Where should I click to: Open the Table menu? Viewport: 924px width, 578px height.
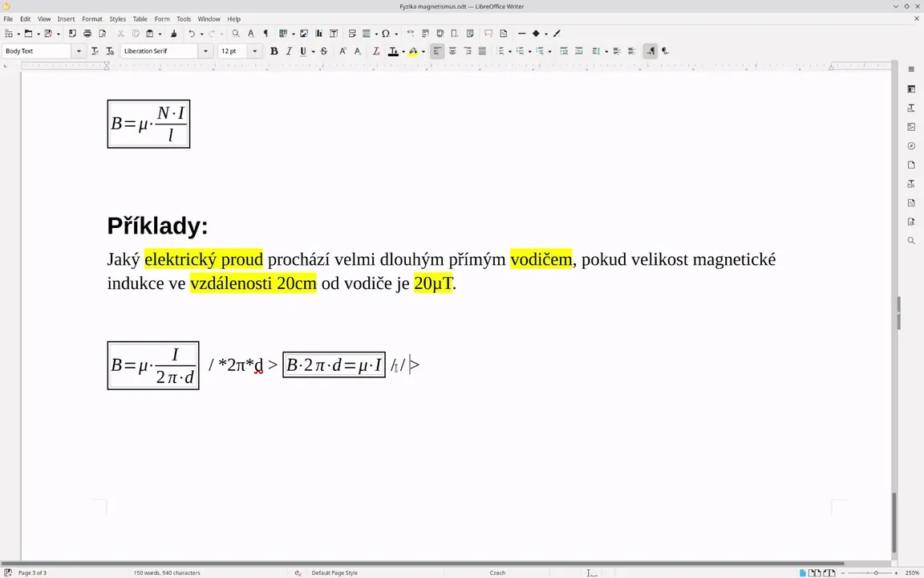coord(140,19)
